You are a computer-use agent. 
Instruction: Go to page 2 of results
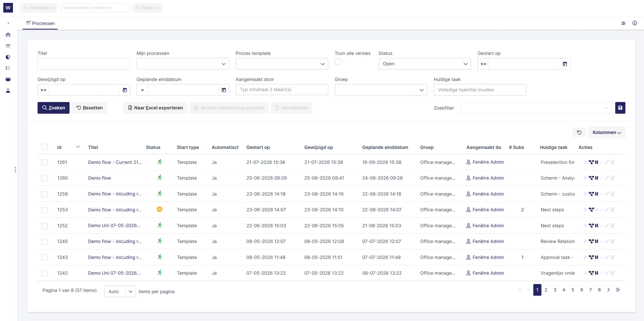[x=546, y=290]
